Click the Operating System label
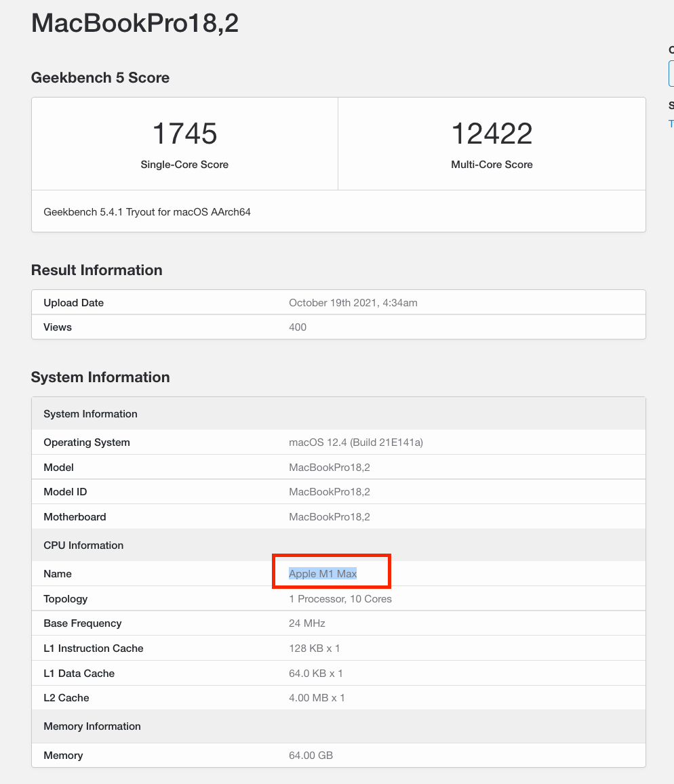Viewport: 674px width, 784px height. coord(87,442)
